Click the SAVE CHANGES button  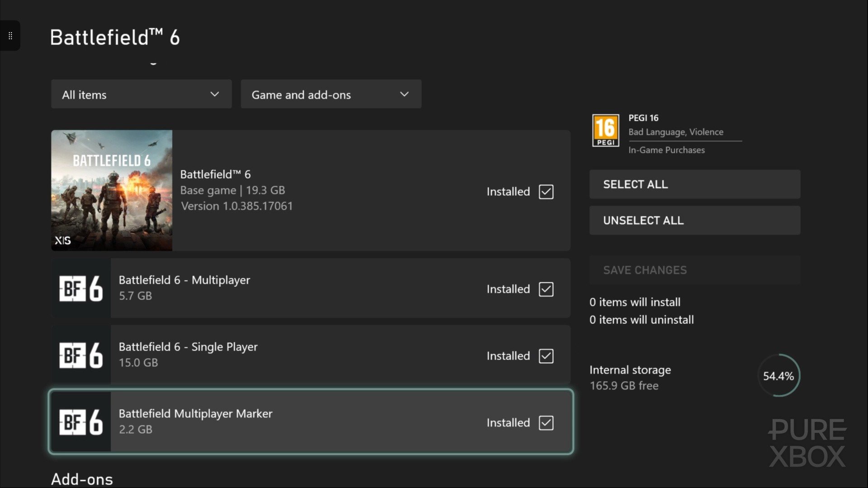click(x=694, y=270)
